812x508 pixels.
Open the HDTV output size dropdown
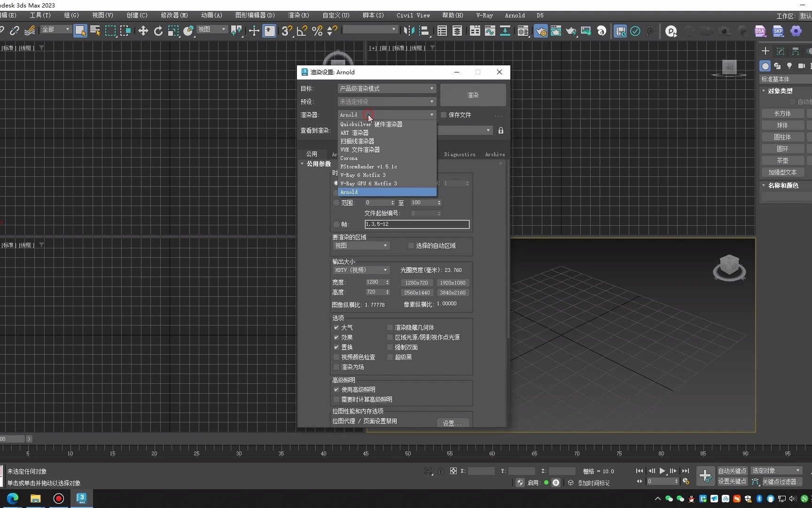(361, 270)
